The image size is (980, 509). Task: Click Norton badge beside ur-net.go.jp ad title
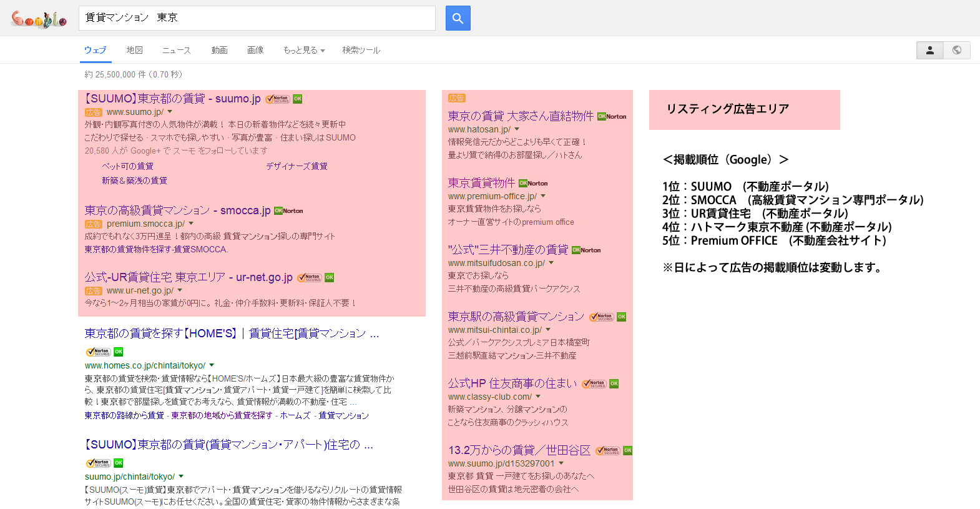tap(310, 277)
